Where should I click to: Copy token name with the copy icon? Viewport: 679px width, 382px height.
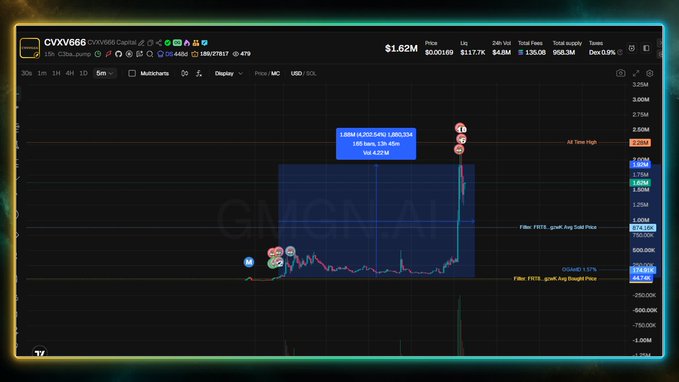(x=150, y=43)
